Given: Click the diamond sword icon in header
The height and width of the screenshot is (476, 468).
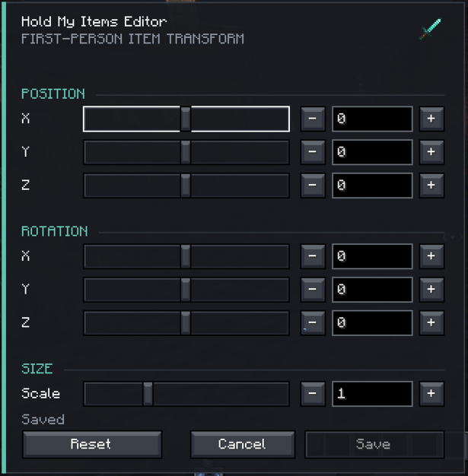Looking at the screenshot, I should [430, 29].
